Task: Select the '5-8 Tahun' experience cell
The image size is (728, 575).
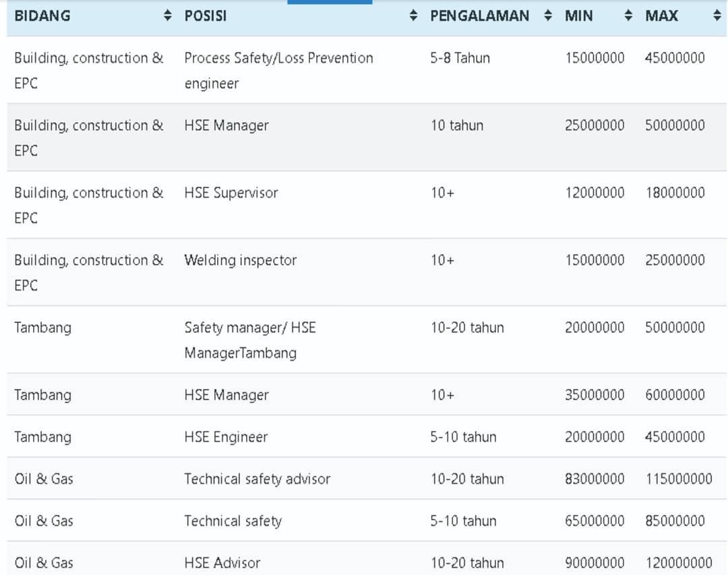Action: 460,58
